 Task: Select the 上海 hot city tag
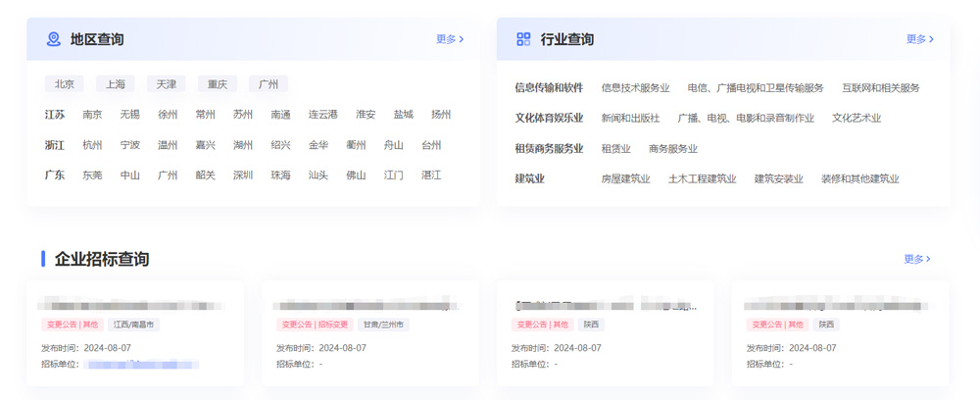click(x=116, y=84)
